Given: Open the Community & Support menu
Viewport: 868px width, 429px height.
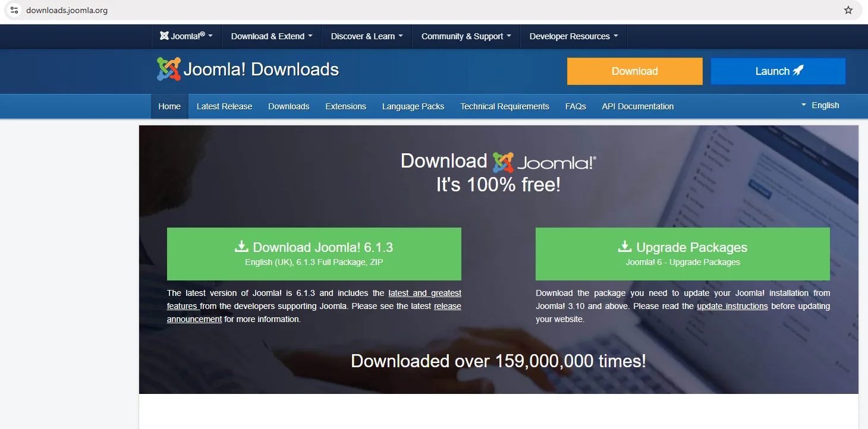Looking at the screenshot, I should (x=466, y=36).
